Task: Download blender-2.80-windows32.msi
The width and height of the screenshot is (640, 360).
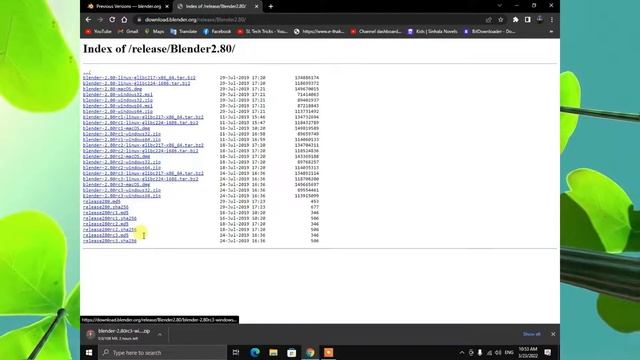Action: [x=118, y=94]
